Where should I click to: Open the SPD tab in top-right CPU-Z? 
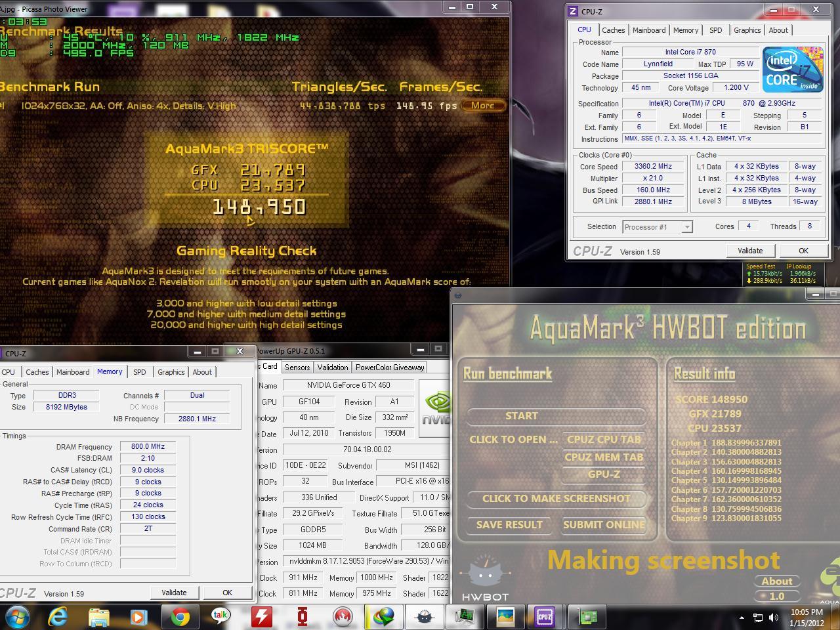coord(715,30)
